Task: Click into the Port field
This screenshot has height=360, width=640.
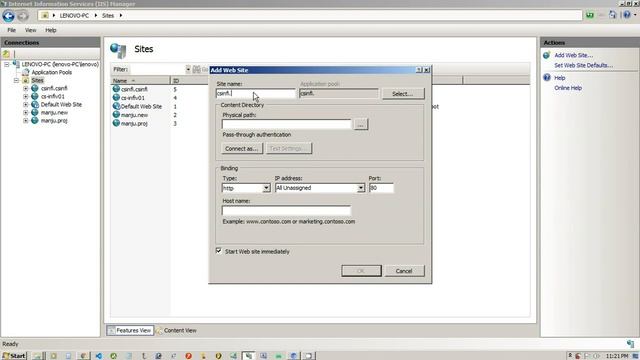Action: (x=381, y=188)
